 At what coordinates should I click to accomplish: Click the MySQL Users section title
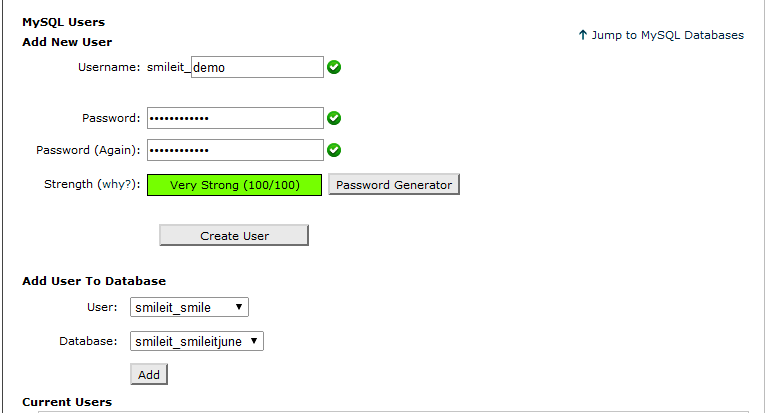click(x=63, y=21)
